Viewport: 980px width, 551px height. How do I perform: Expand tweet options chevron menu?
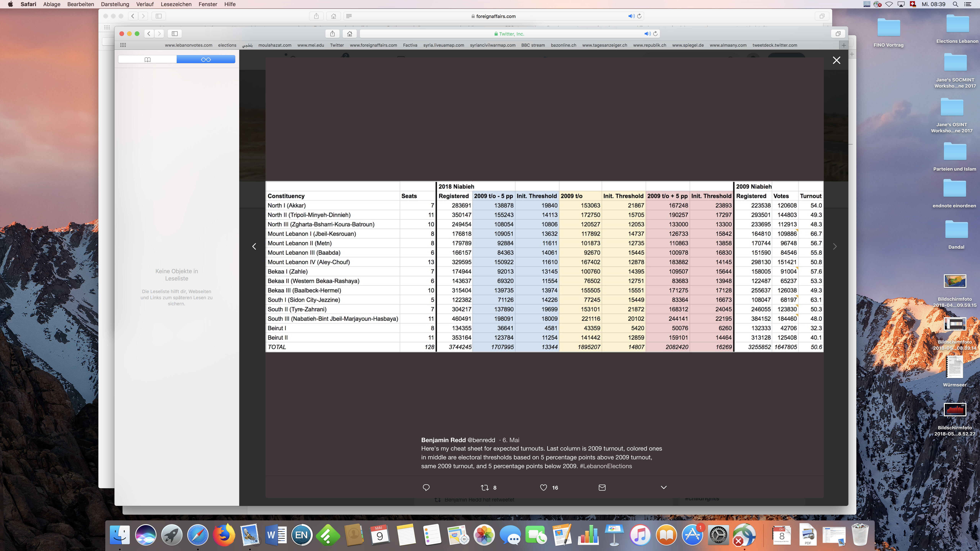(663, 487)
